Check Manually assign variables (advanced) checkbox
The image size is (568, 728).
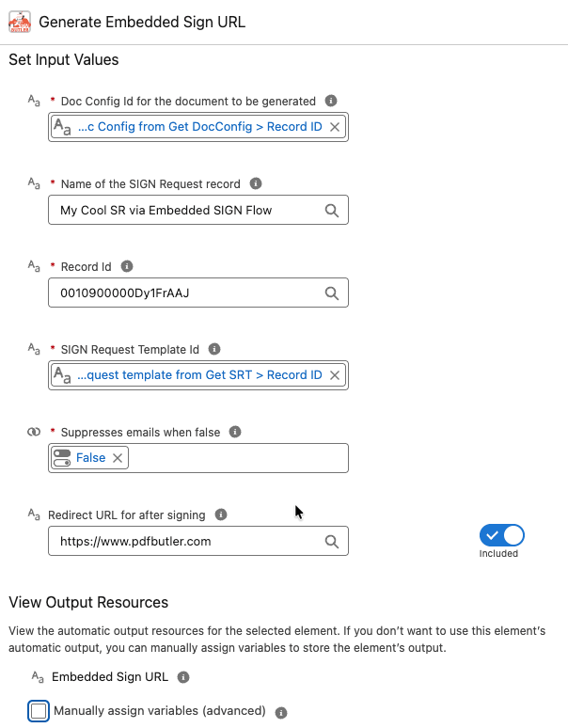click(x=39, y=711)
